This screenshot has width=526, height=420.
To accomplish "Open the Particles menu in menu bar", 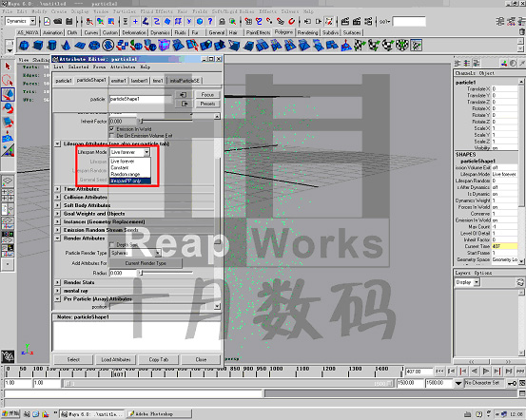I will tap(124, 11).
